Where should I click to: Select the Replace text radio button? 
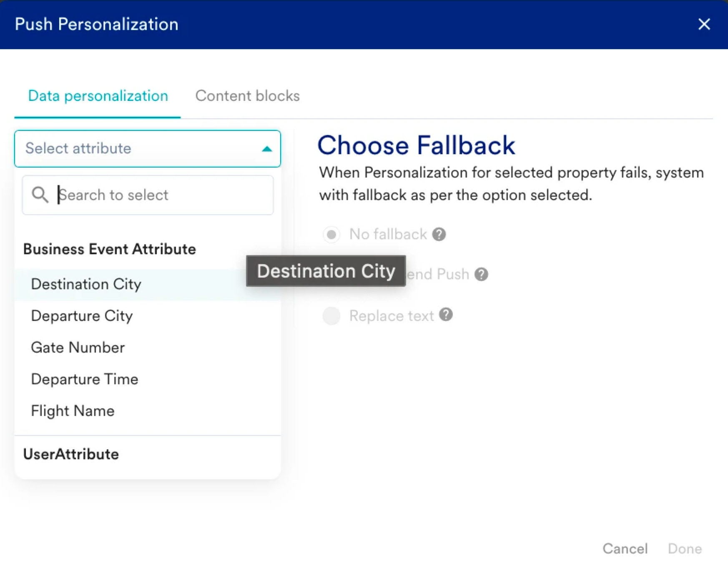tap(331, 316)
